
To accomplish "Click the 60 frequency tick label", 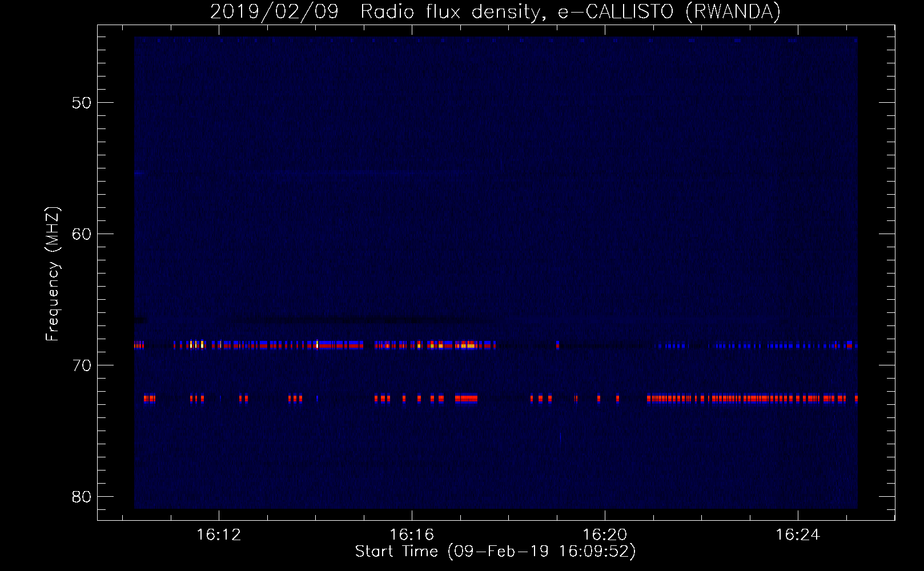I will click(x=82, y=234).
